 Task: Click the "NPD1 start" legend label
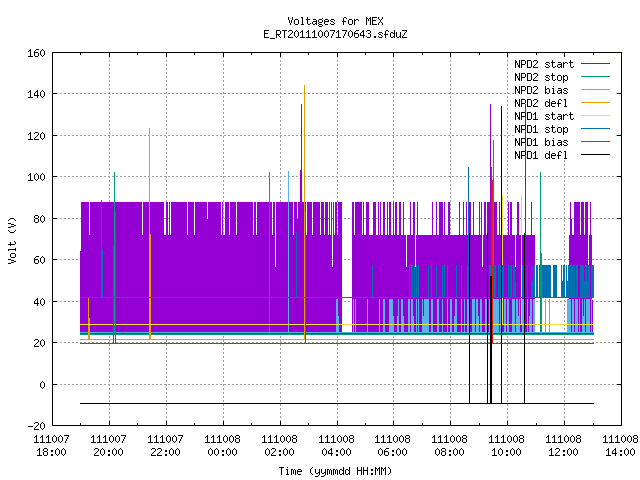[544, 116]
